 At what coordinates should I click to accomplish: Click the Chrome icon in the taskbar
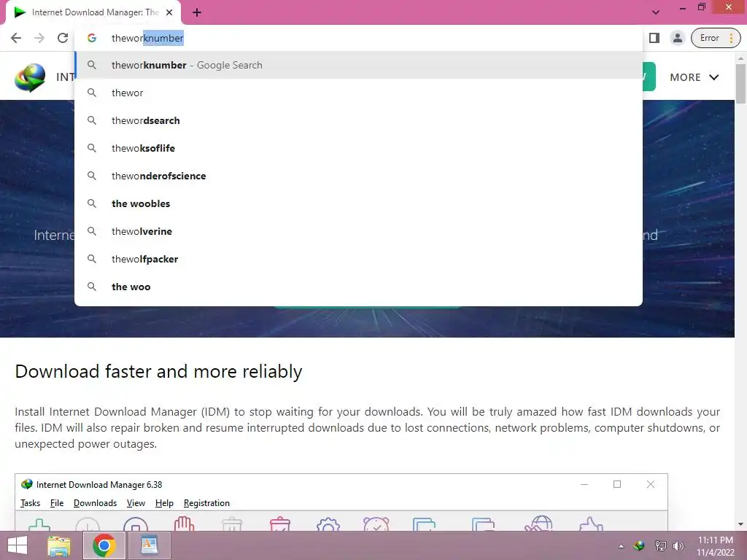pos(104,545)
